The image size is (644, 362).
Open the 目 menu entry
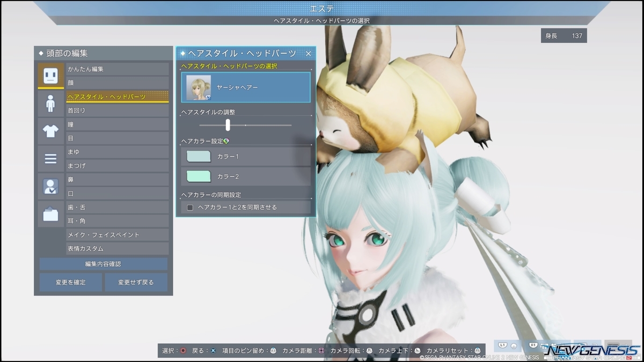coord(117,138)
